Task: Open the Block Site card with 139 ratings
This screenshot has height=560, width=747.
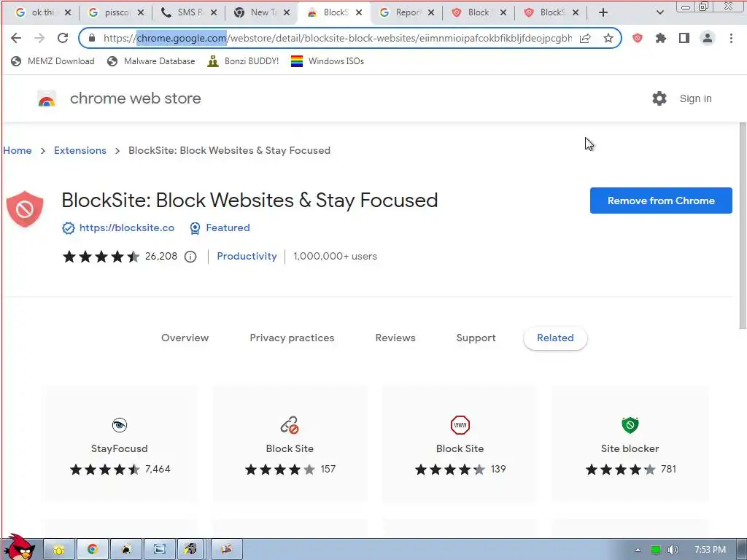Action: coord(460,444)
